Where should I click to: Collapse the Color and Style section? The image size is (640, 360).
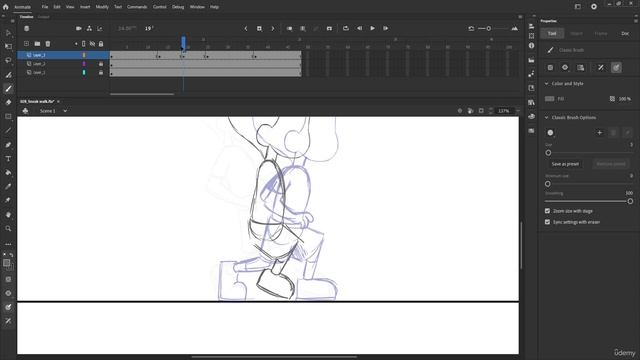pyautogui.click(x=547, y=83)
